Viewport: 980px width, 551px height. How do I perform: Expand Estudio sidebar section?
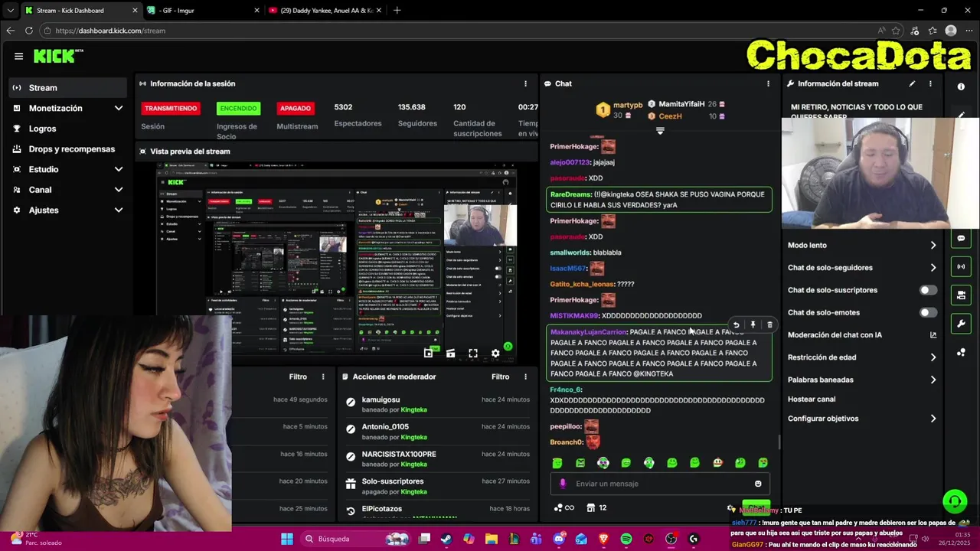(x=118, y=169)
